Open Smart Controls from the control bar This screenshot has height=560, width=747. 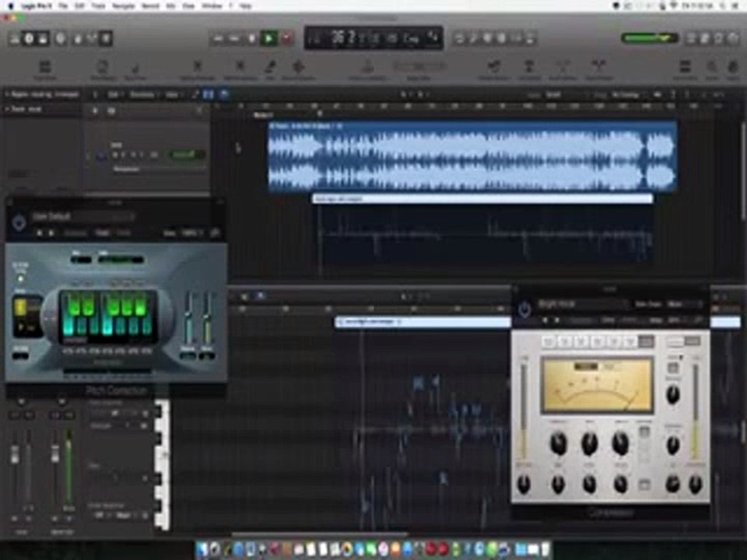[78, 39]
